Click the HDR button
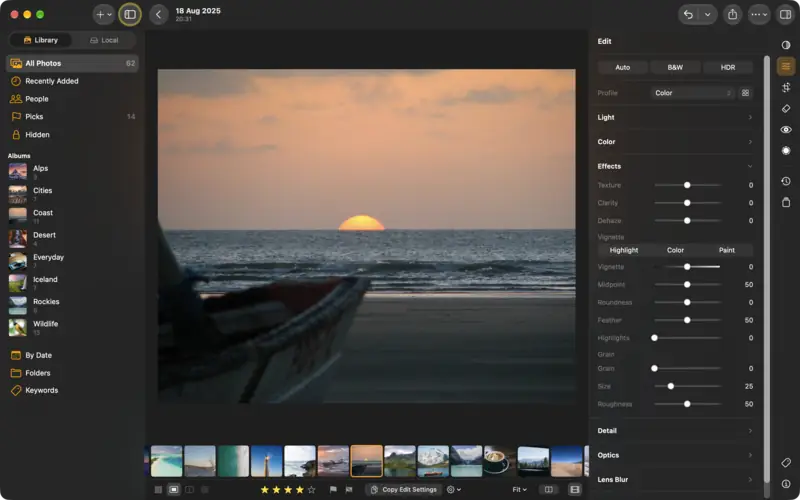Viewport: 800px width, 500px height. tap(728, 67)
